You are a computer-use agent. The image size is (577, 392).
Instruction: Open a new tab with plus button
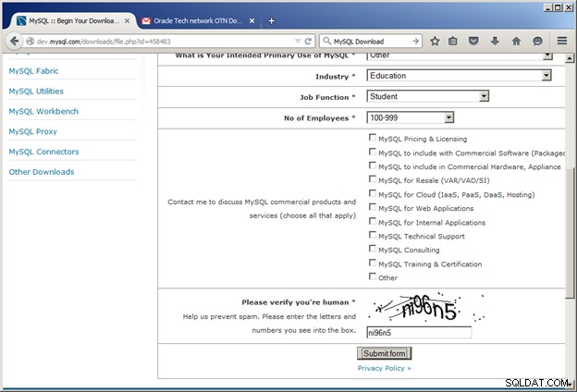point(271,21)
